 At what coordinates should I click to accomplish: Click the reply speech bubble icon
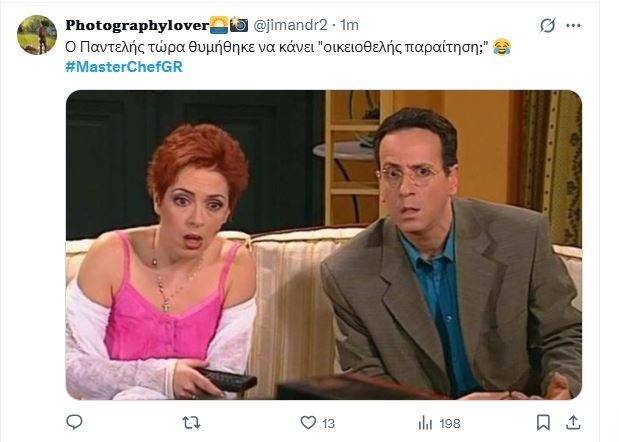pyautogui.click(x=74, y=422)
